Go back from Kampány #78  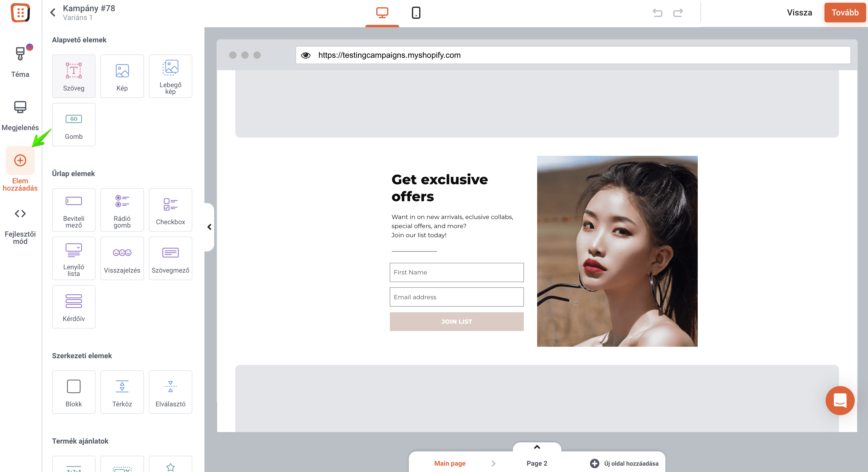(53, 12)
